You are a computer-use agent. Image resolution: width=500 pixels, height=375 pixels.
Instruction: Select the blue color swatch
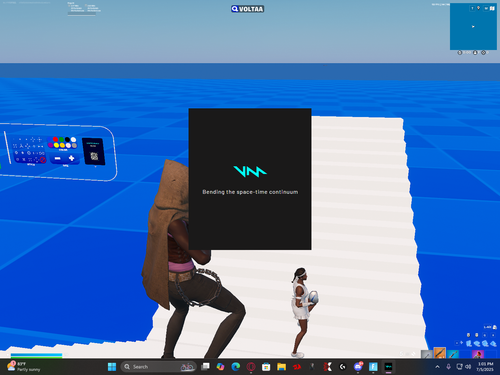50,139
